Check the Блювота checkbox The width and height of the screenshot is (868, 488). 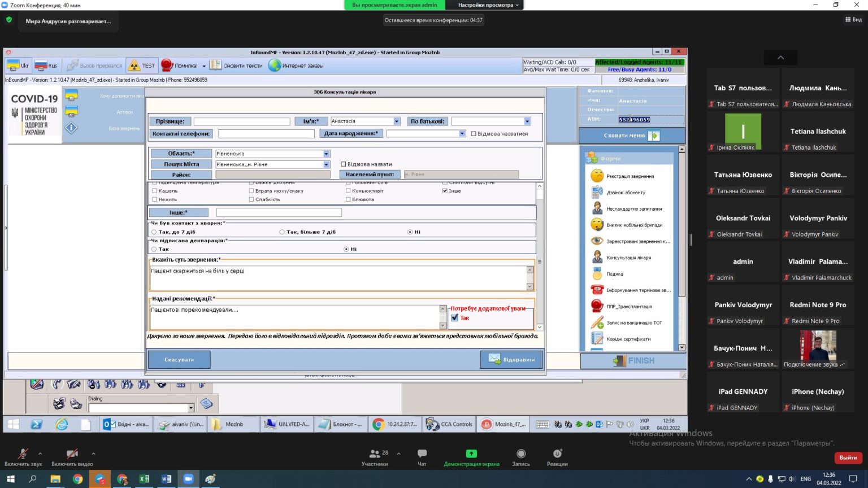click(348, 199)
